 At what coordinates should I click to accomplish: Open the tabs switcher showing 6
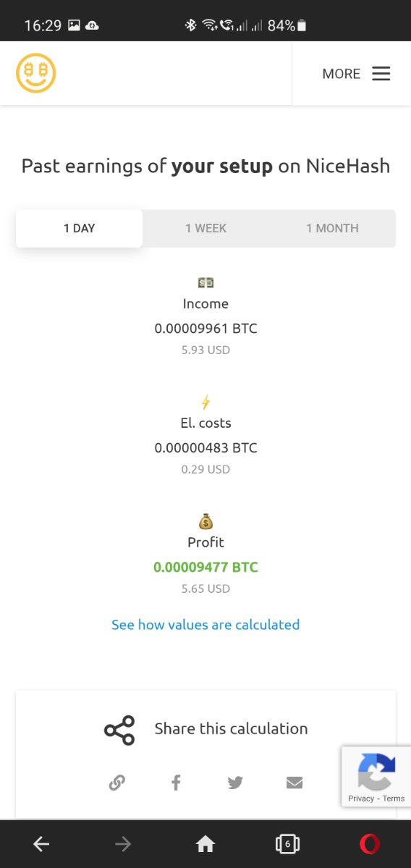tap(288, 843)
